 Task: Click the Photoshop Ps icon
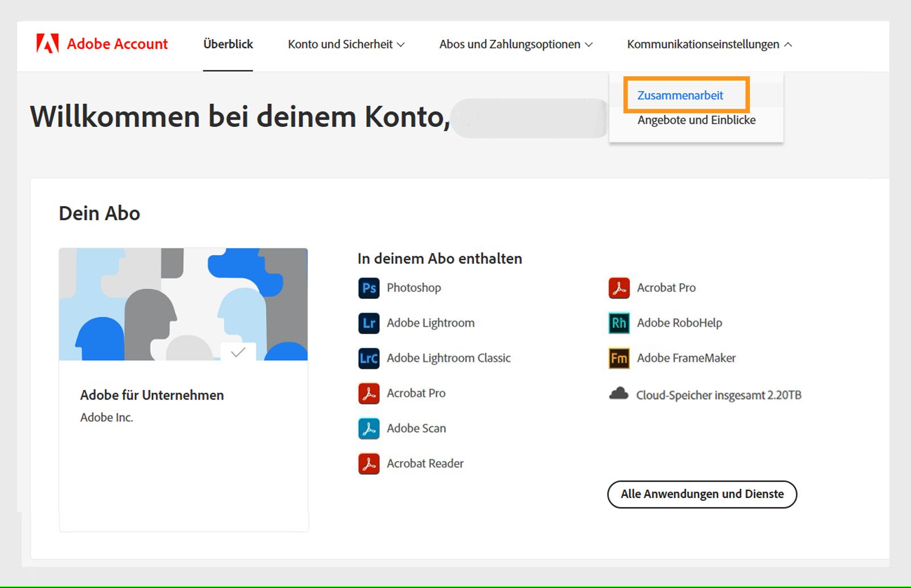369,288
